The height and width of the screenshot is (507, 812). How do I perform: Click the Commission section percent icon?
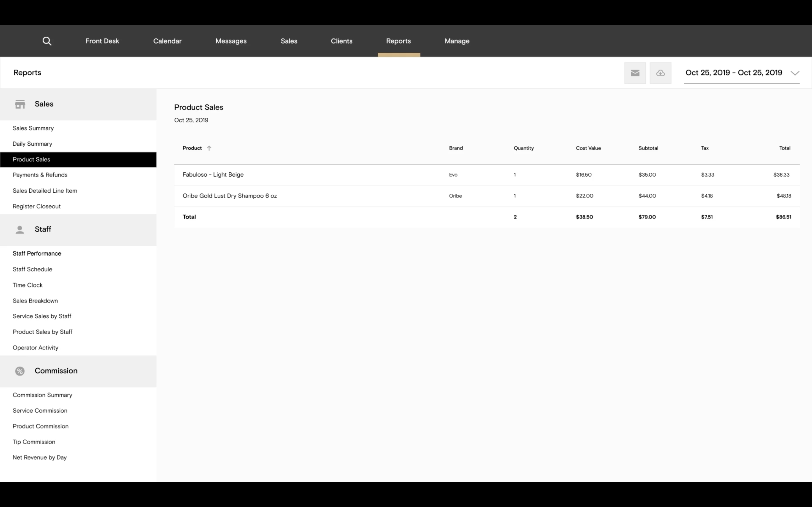(20, 371)
